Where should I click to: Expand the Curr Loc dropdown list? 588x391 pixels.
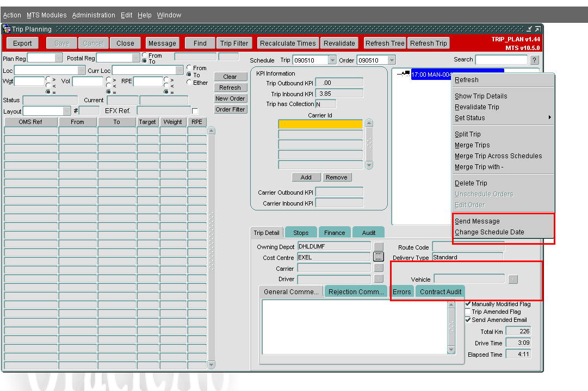tap(180, 70)
